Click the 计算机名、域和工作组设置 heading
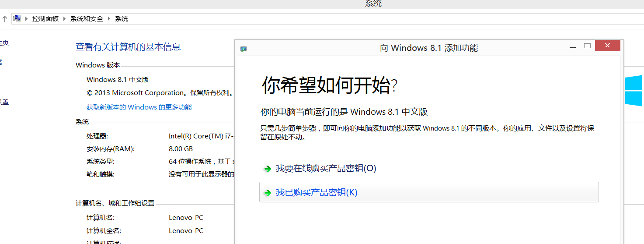Viewport: 644px width, 244px height. click(x=115, y=203)
